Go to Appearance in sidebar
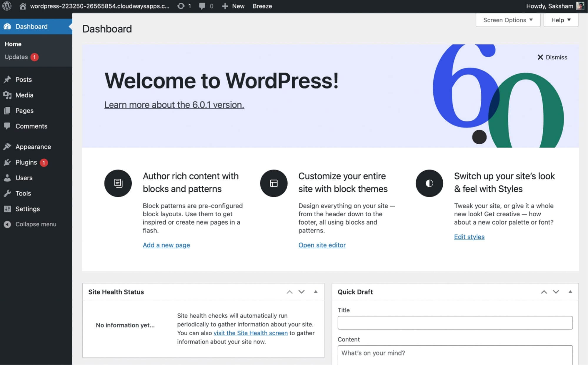This screenshot has width=588, height=365. pos(33,147)
